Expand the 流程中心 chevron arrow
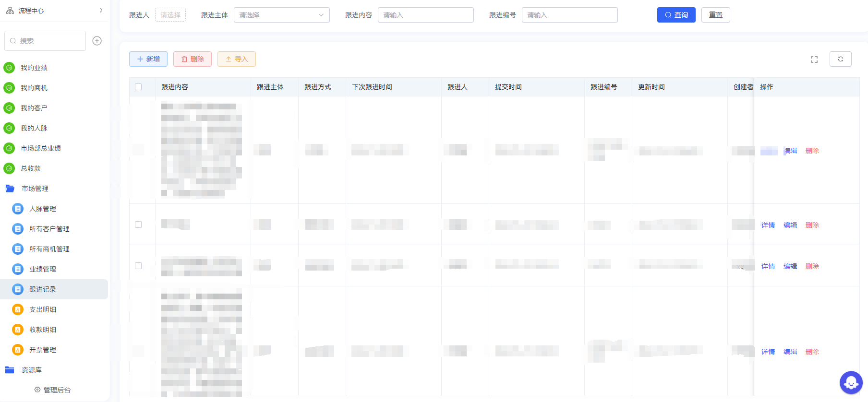Image resolution: width=868 pixels, height=402 pixels. [x=101, y=11]
